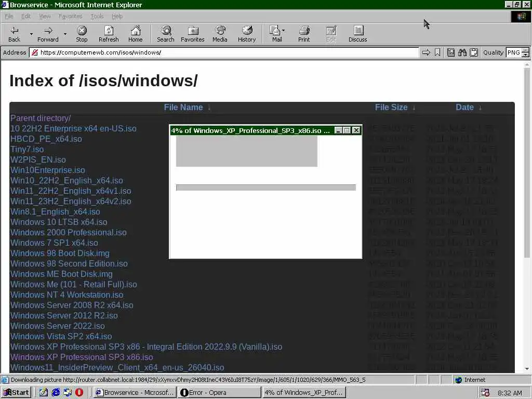Click the Mail toolbar button

277,34
